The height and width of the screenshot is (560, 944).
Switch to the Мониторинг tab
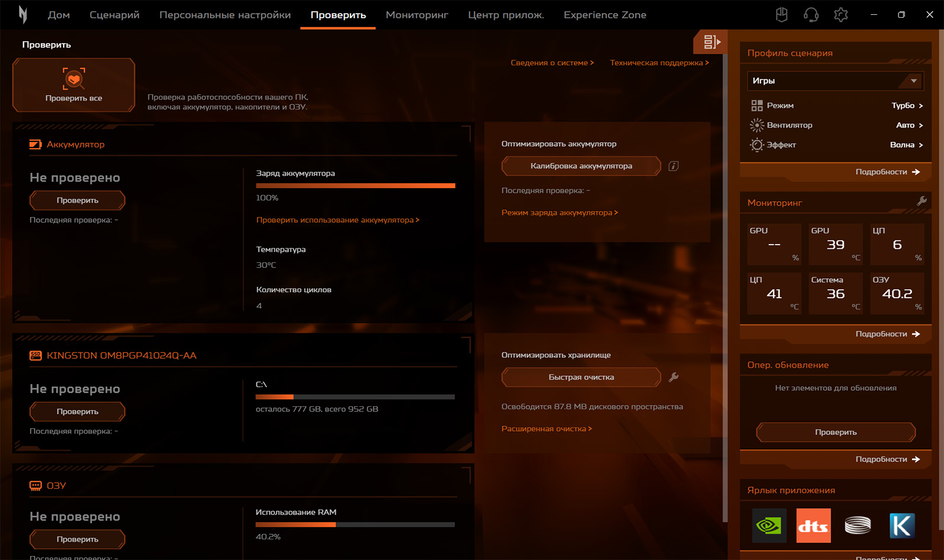(417, 15)
